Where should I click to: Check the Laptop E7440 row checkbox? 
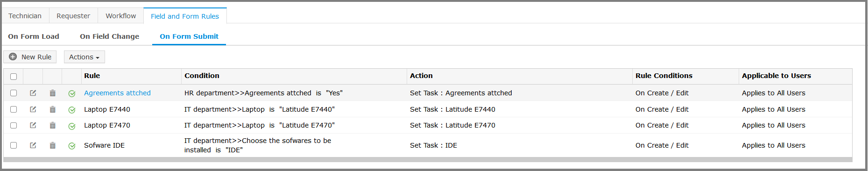click(14, 109)
